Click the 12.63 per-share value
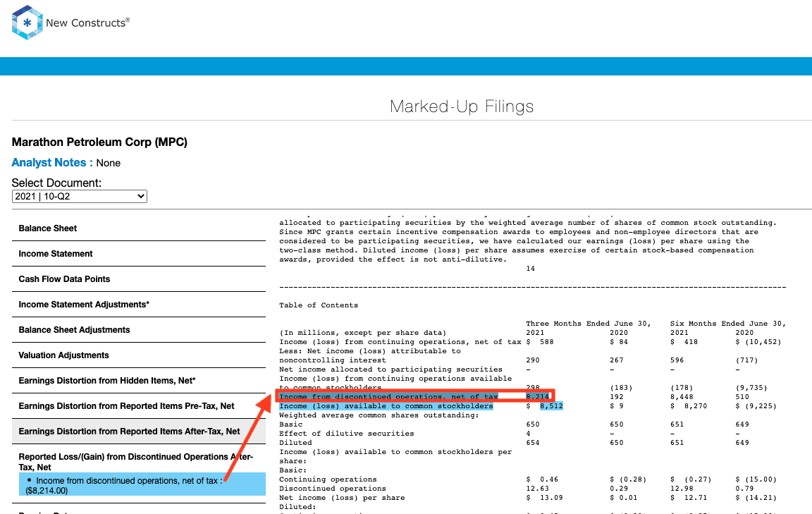812x514 pixels. click(538, 489)
